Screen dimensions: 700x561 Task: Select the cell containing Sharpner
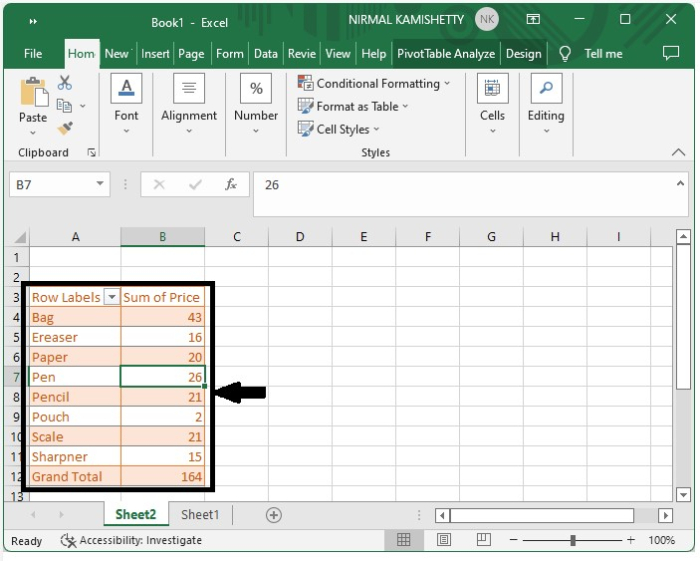point(75,457)
